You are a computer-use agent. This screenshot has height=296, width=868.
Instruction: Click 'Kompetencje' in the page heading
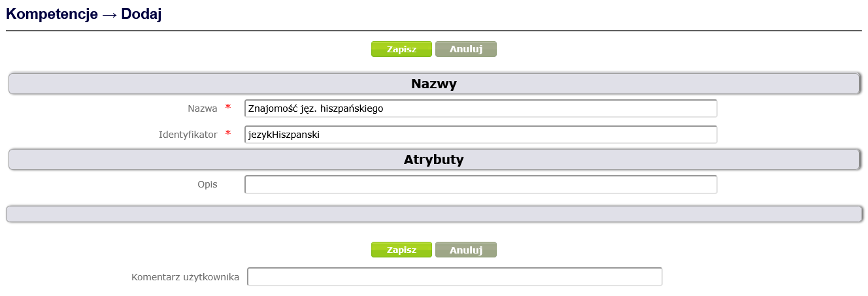(x=52, y=14)
